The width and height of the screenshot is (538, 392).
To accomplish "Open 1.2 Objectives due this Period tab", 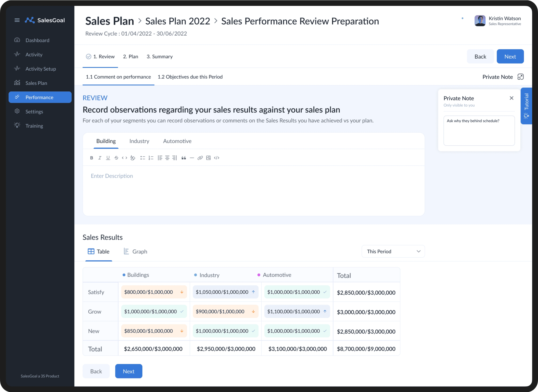I will pos(190,77).
